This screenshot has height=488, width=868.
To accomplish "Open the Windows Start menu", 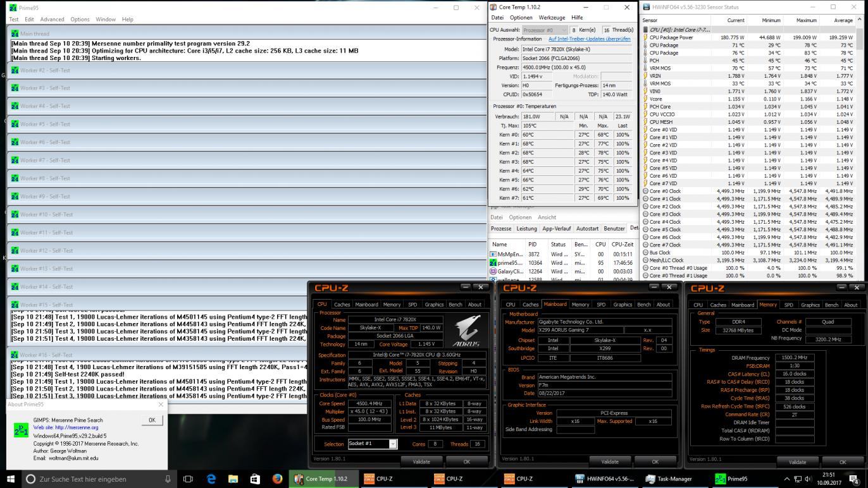I will click(x=11, y=479).
